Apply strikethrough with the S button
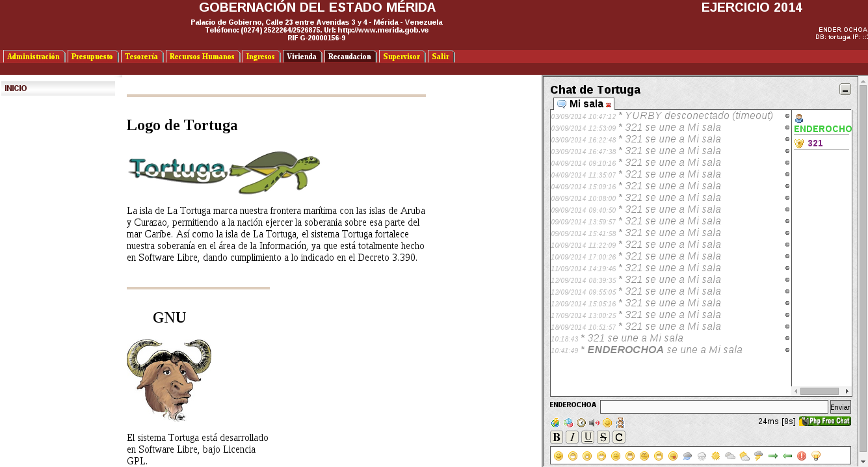This screenshot has width=868, height=467. [603, 437]
